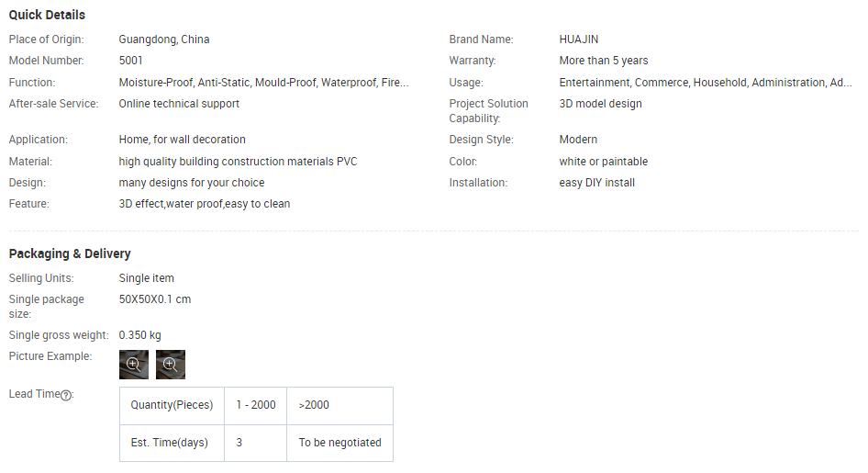The width and height of the screenshot is (868, 473).
Task: Click the '1 - 2000' quantity cell
Action: point(255,405)
